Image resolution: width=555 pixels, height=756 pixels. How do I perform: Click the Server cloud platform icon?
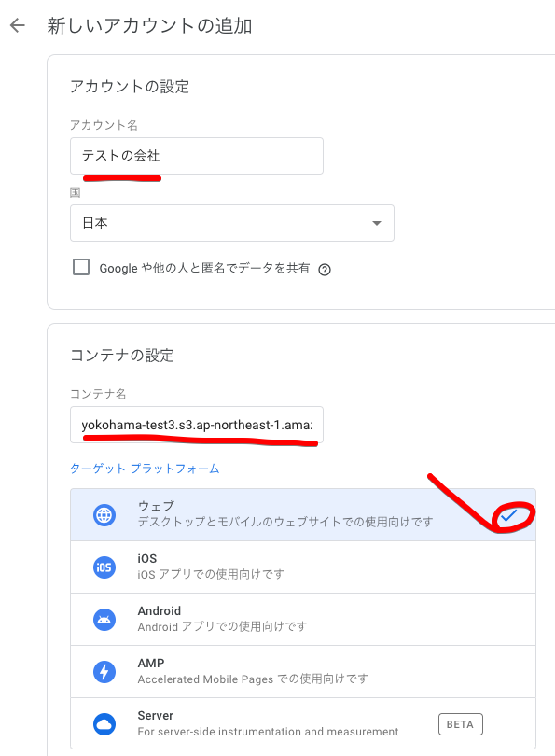tap(104, 722)
